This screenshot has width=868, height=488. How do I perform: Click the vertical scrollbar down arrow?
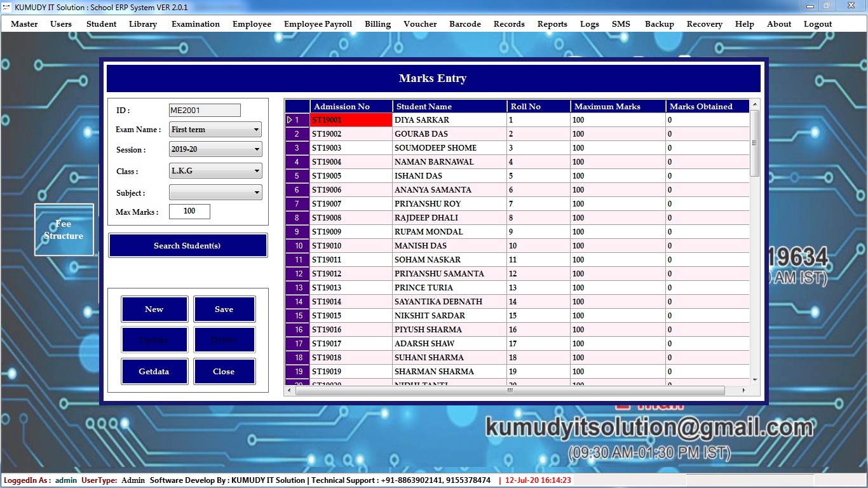(x=755, y=380)
